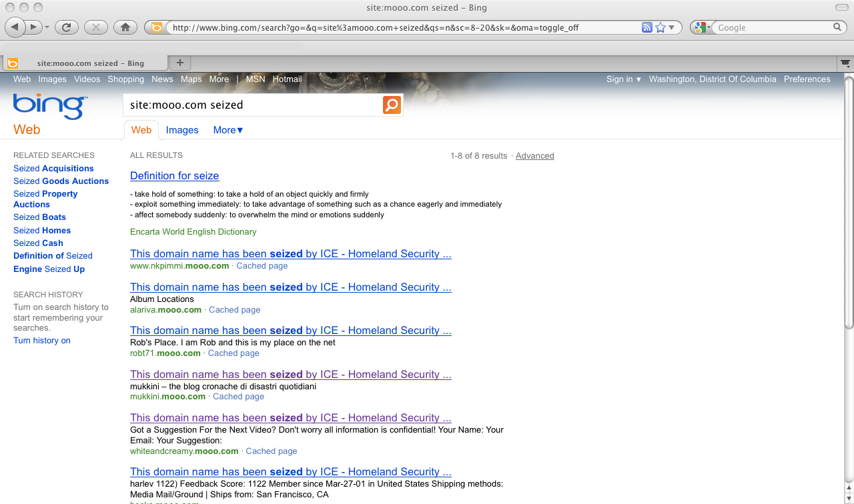
Task: Click the Google search field in toolbar
Action: 772,27
